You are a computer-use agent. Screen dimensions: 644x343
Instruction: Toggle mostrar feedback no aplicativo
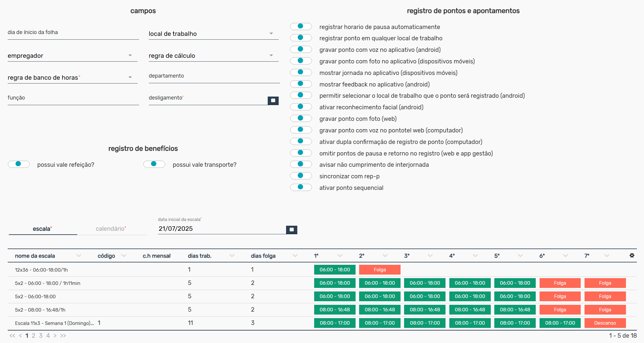pos(301,84)
